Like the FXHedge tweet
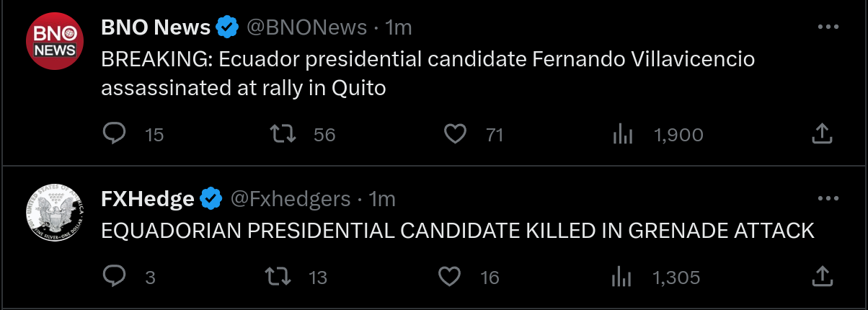 click(450, 277)
